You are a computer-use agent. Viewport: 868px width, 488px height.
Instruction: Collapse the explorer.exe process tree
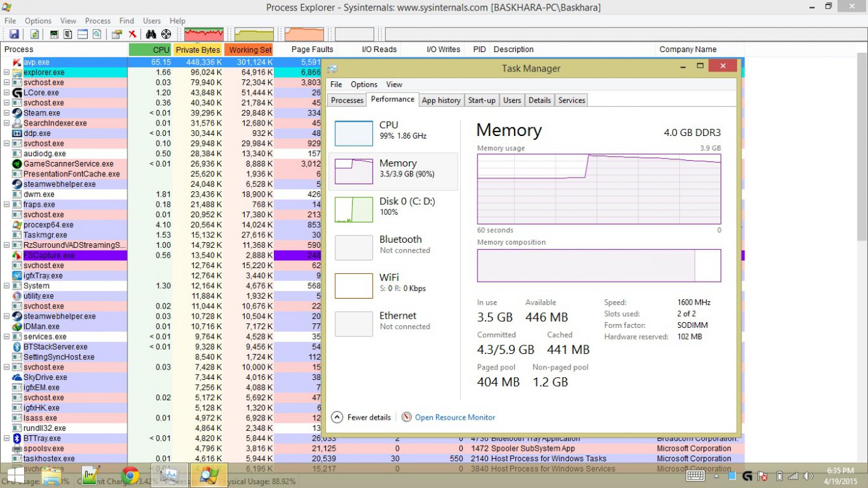[7, 72]
